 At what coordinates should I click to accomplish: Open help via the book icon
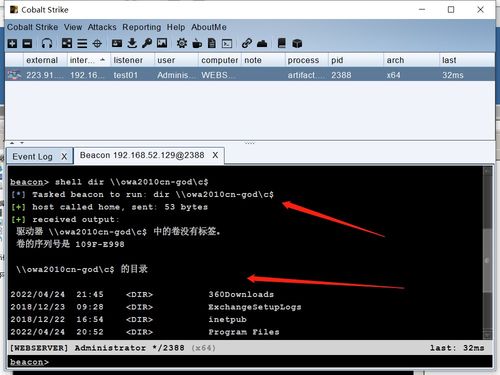[282, 43]
